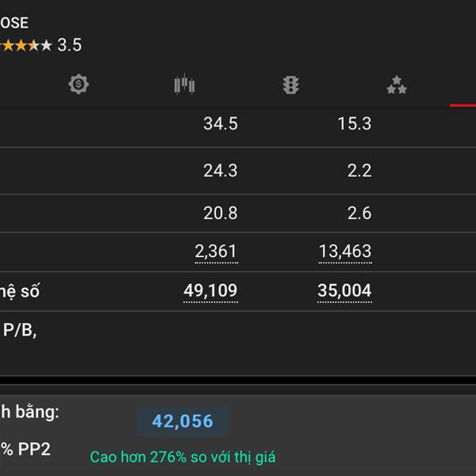476x476 pixels.
Task: Select the 2.2 cell
Action: pyautogui.click(x=359, y=171)
